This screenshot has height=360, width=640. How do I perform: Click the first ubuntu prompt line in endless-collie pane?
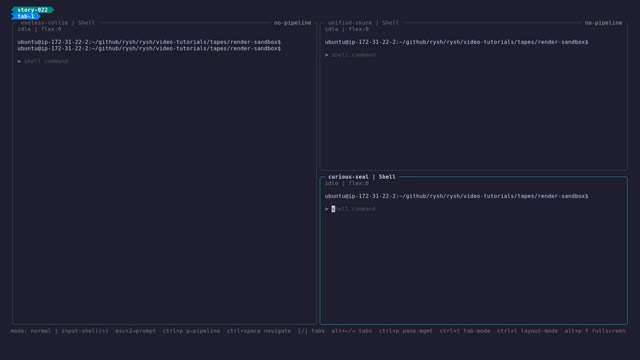click(149, 42)
